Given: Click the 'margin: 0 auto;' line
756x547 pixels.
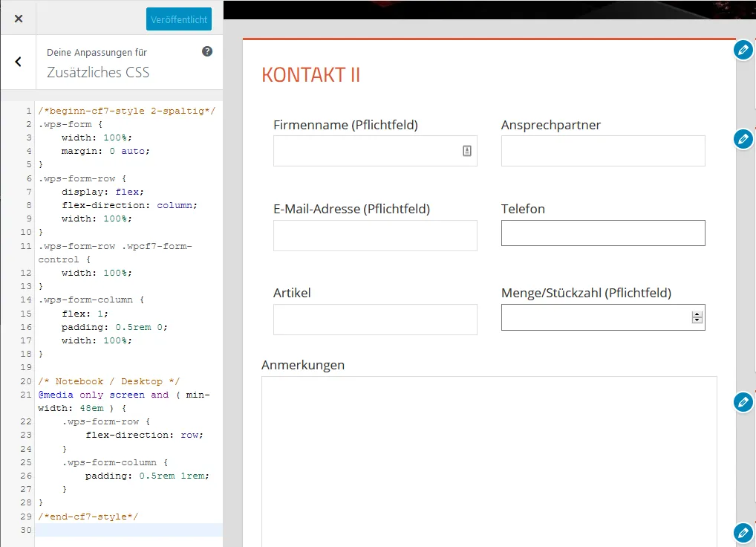Looking at the screenshot, I should click(105, 151).
